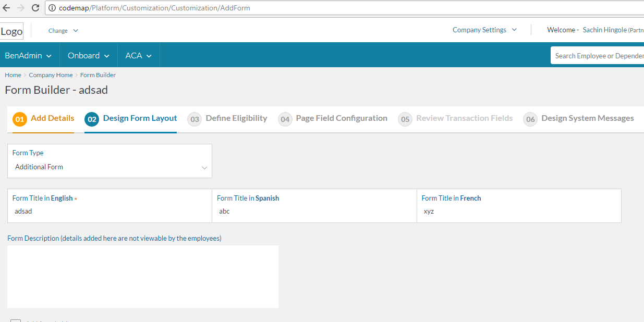Click the Form Description text area
644x322 pixels.
[x=143, y=276]
